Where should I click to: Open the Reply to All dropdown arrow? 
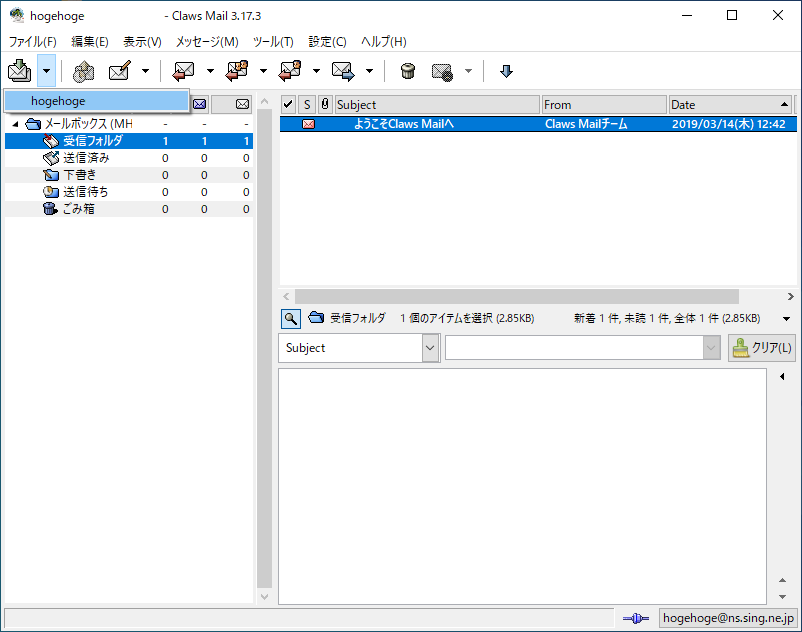click(263, 71)
